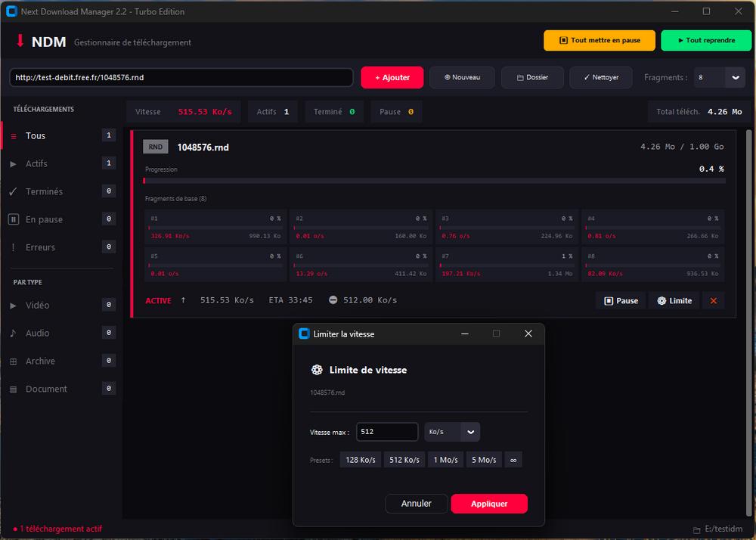Click the En pause pause-square icon
The width and height of the screenshot is (756, 540).
pos(14,219)
